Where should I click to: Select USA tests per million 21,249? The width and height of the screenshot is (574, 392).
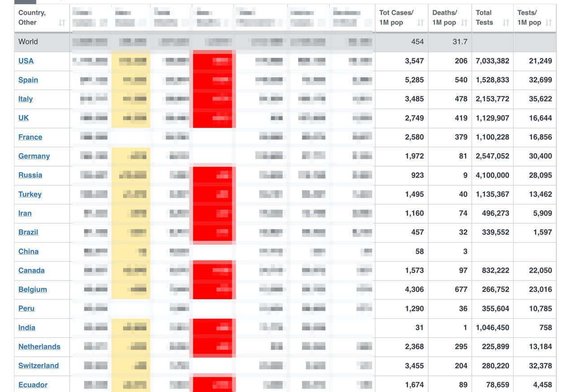tap(540, 61)
